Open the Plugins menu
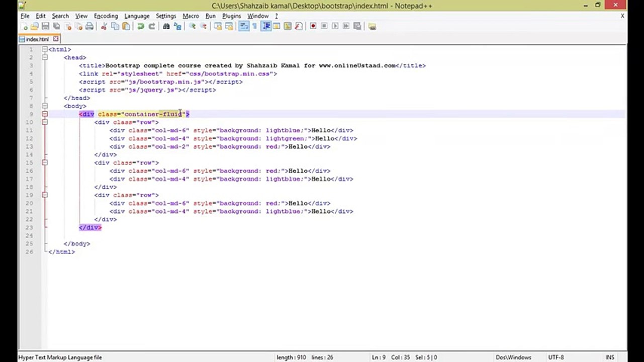The height and width of the screenshot is (362, 644). (232, 16)
